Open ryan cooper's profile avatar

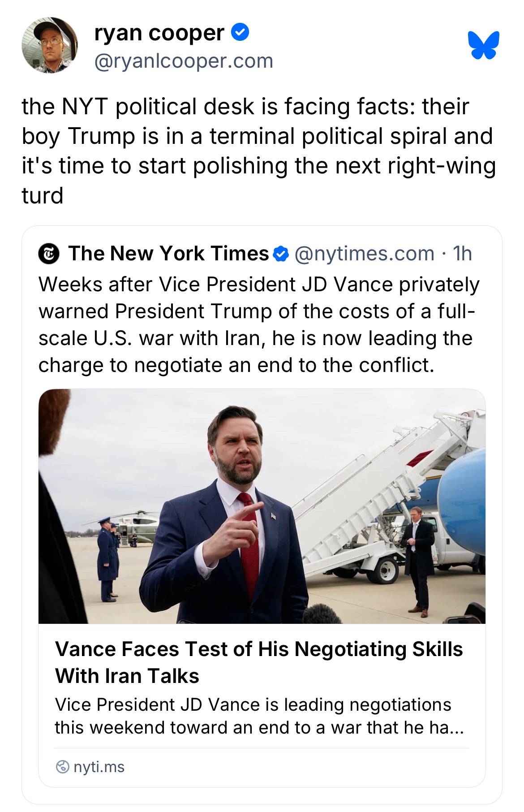50,45
